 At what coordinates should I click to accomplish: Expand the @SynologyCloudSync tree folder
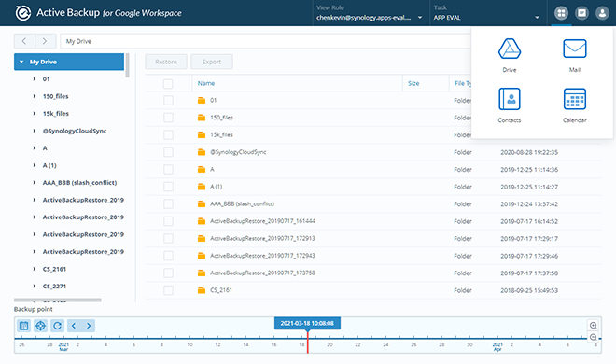click(35, 131)
